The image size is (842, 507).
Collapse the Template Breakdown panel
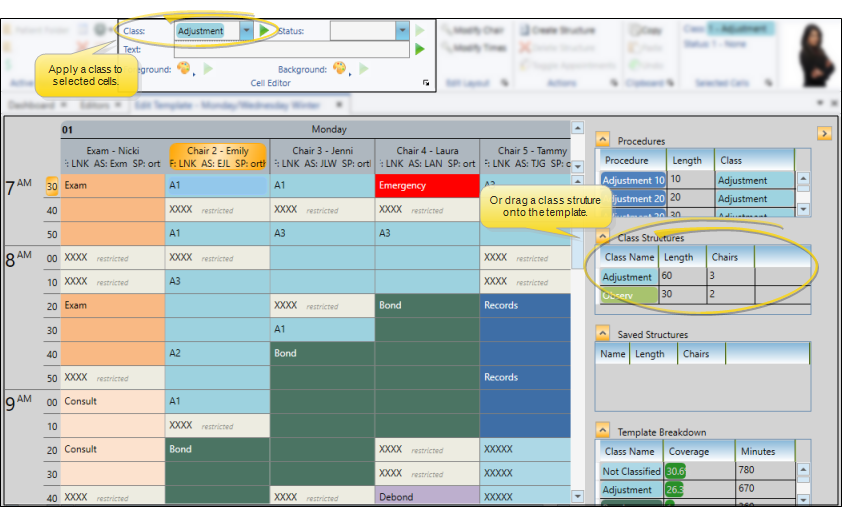point(603,431)
